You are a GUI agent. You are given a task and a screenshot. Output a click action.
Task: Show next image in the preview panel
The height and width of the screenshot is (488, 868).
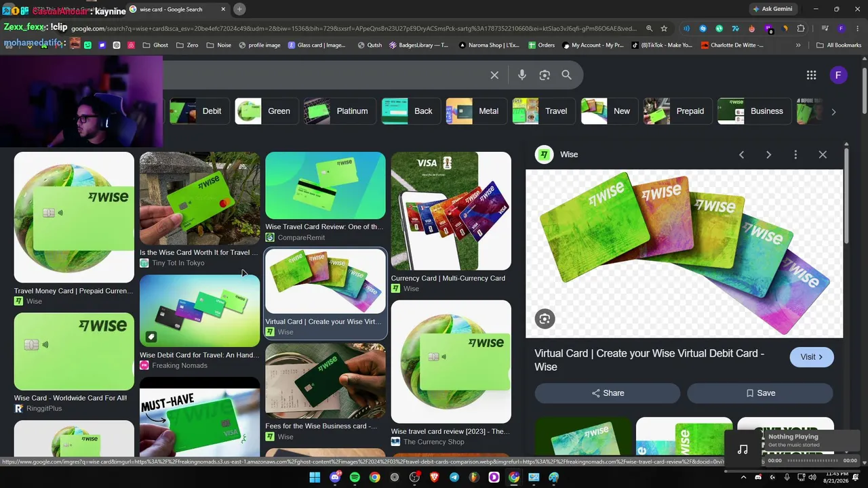(x=768, y=155)
